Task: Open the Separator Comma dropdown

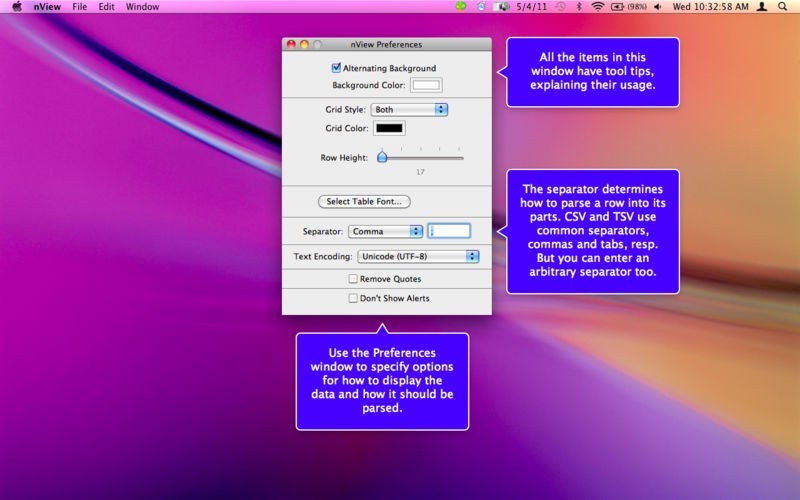Action: point(385,231)
